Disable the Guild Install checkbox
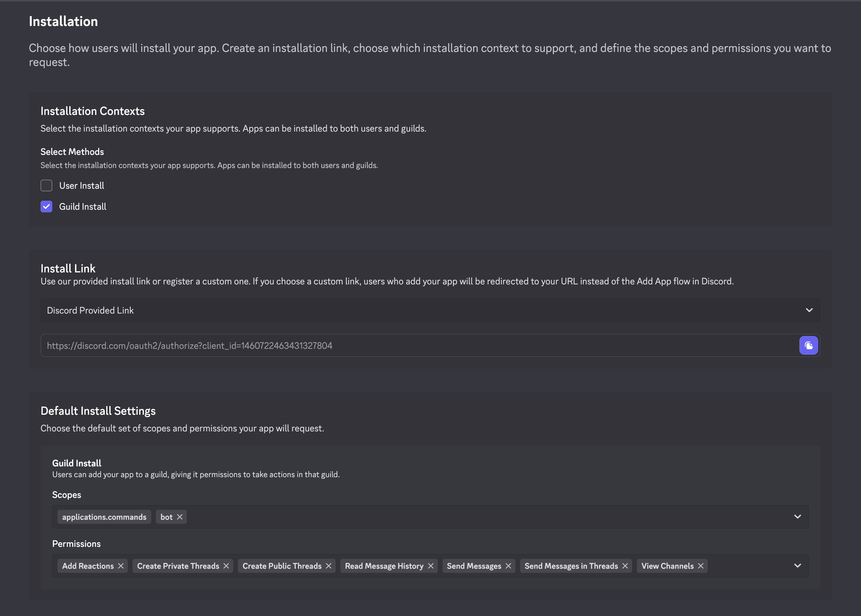Image resolution: width=861 pixels, height=616 pixels. pyautogui.click(x=46, y=206)
